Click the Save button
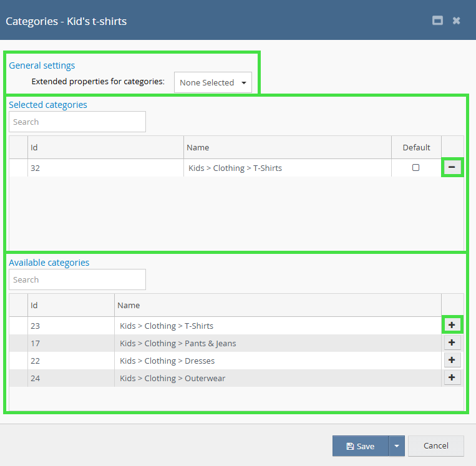Image resolution: width=476 pixels, height=466 pixels. click(x=361, y=446)
